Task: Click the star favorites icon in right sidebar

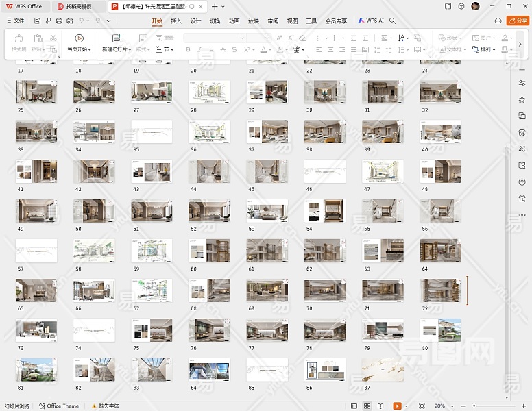Action: pyautogui.click(x=522, y=99)
